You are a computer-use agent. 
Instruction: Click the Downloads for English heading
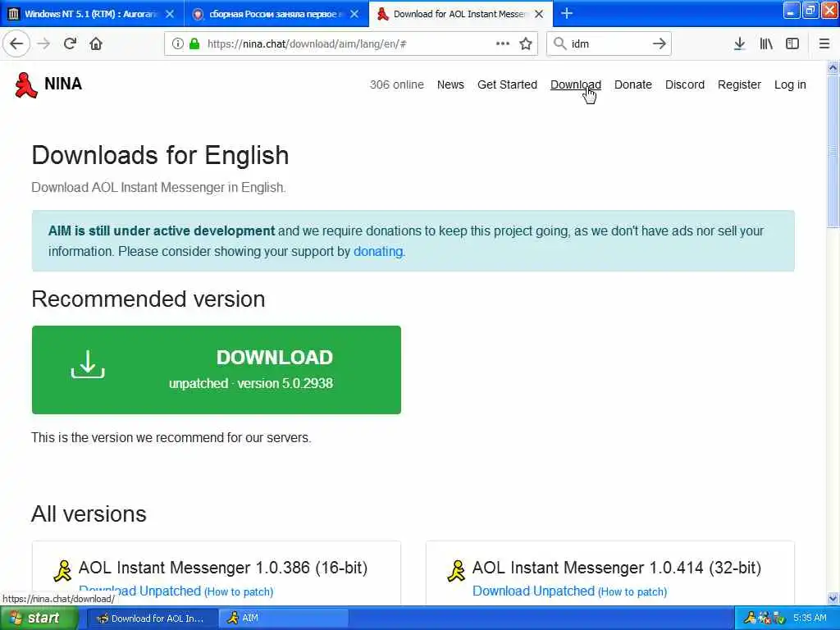[x=160, y=155]
